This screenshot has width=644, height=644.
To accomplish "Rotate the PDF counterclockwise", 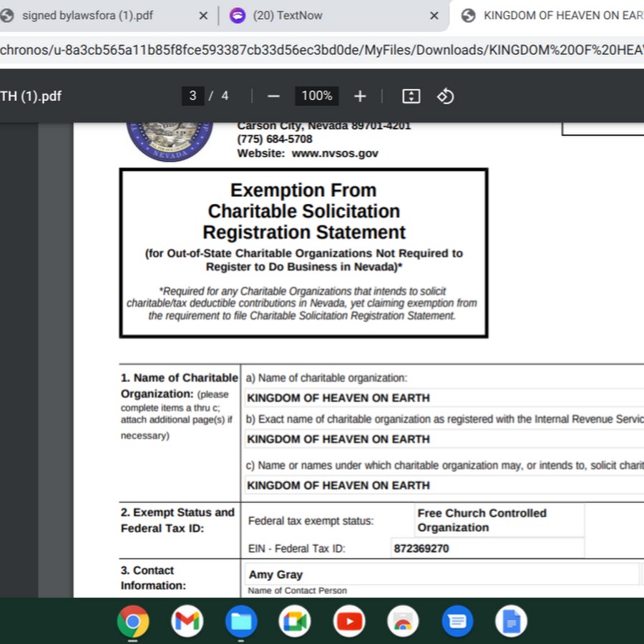I will pyautogui.click(x=445, y=96).
